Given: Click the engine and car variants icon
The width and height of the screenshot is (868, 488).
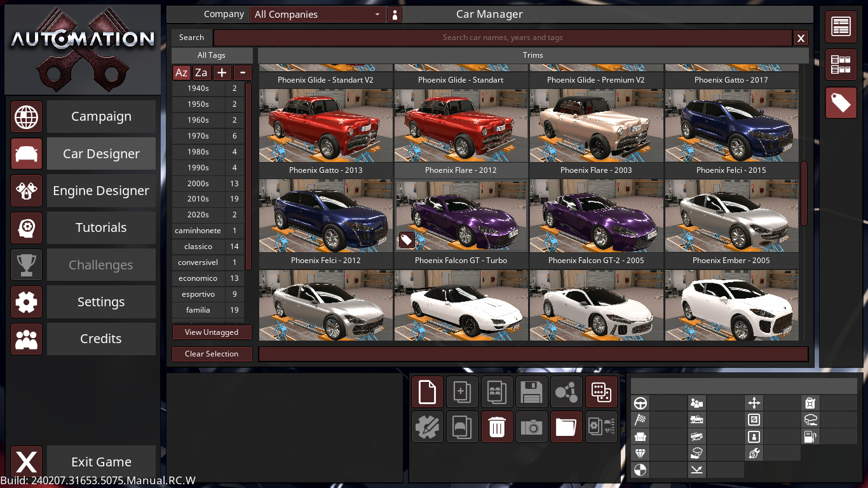Looking at the screenshot, I should point(601,427).
